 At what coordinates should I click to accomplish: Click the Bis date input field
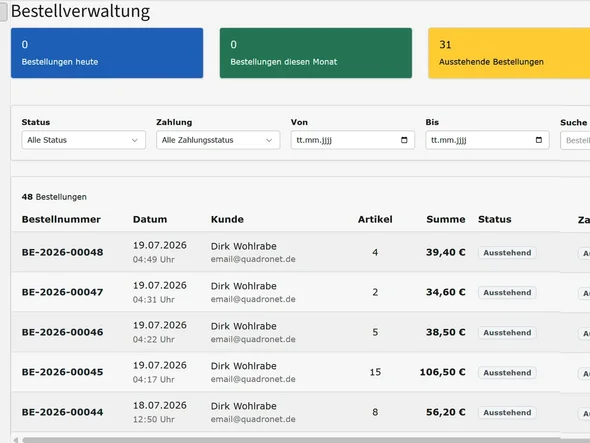tap(487, 140)
